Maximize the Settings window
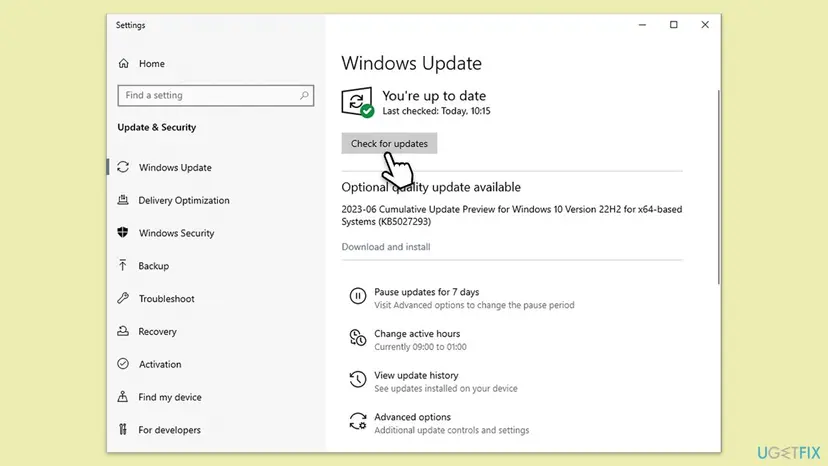The width and height of the screenshot is (828, 466). pos(674,25)
